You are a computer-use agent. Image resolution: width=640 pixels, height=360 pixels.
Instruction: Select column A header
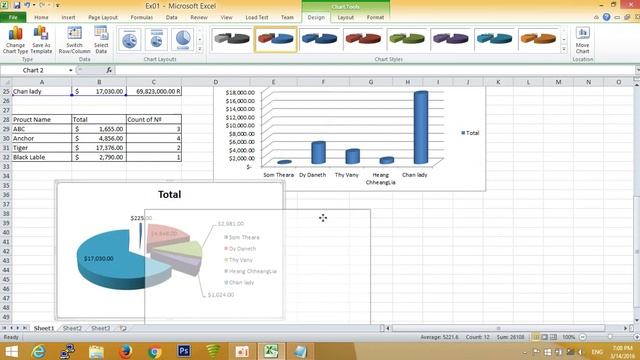41,82
